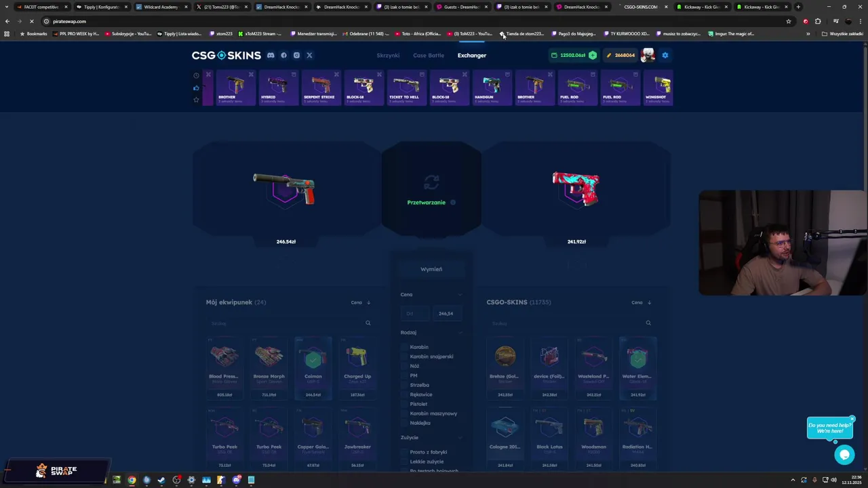Bookmark this page with the star icon
The image size is (868, 488).
click(788, 21)
